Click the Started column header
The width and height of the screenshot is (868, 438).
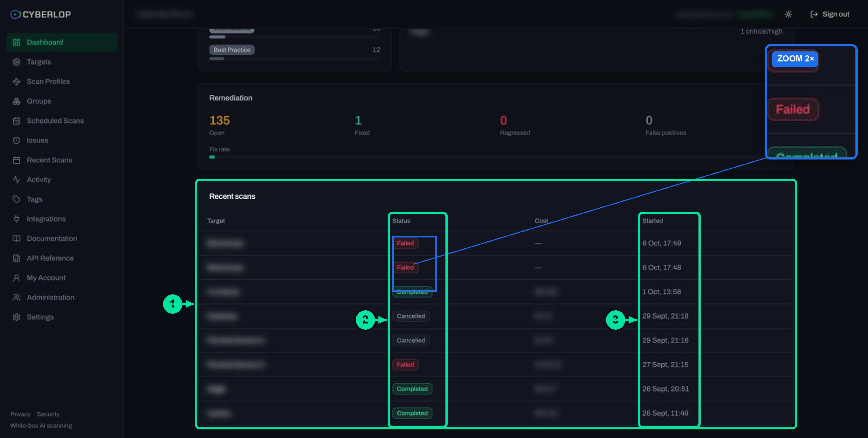click(x=652, y=220)
